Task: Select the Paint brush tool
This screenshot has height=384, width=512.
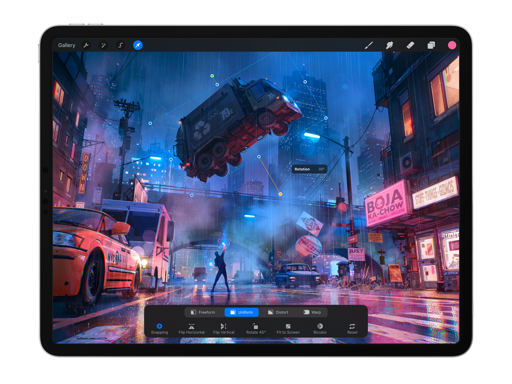Action: click(369, 45)
